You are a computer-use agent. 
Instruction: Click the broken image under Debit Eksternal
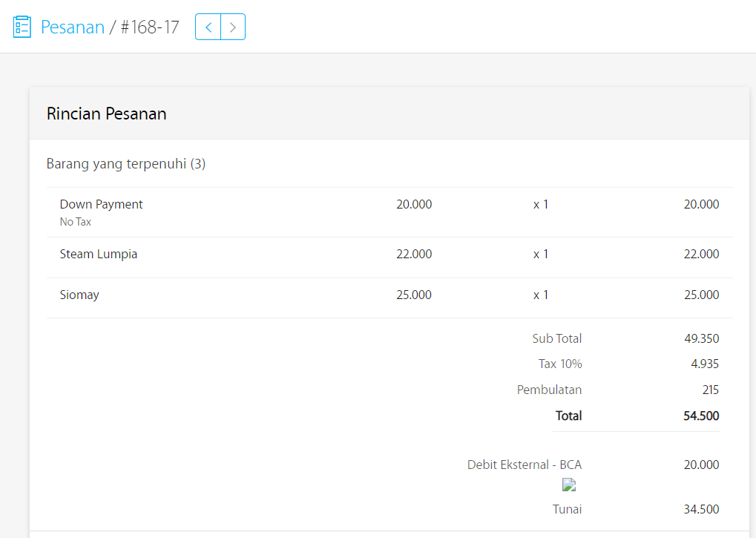click(569, 485)
